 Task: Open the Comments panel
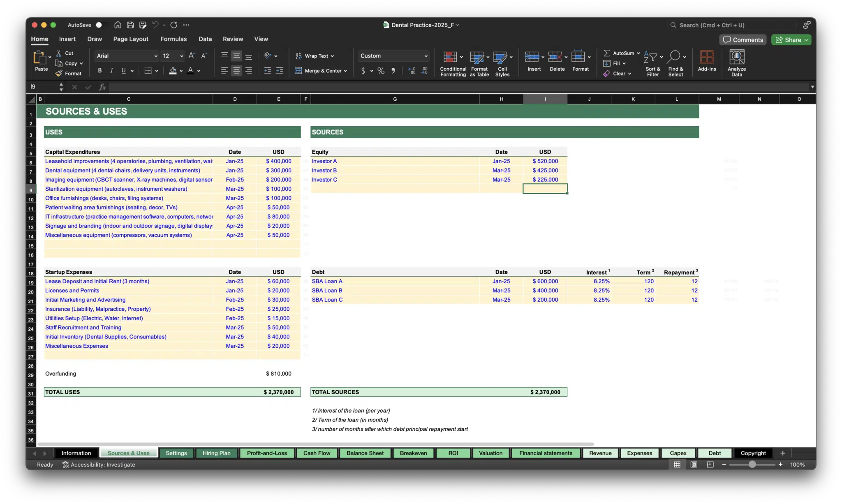pyautogui.click(x=743, y=39)
